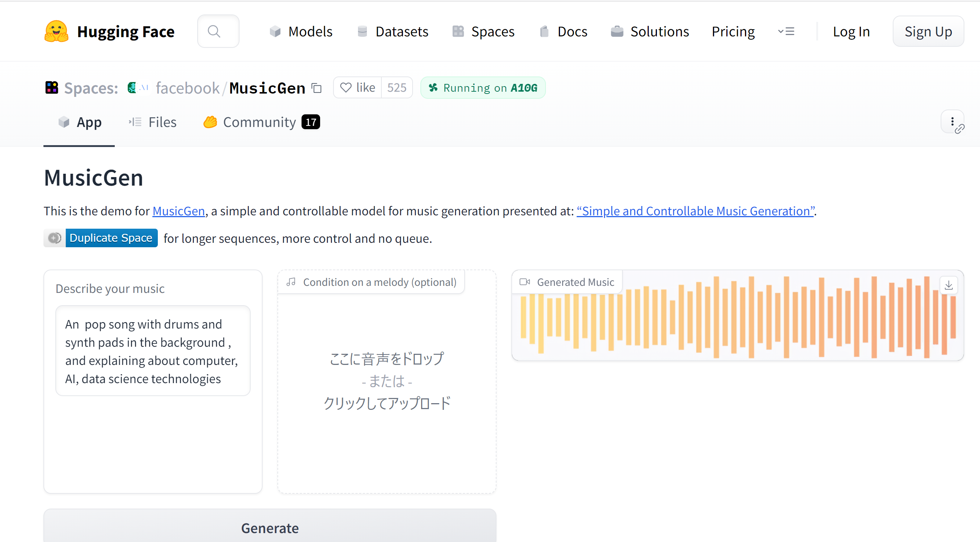Open Docs from the navigation bar
The width and height of the screenshot is (980, 542).
click(x=563, y=32)
